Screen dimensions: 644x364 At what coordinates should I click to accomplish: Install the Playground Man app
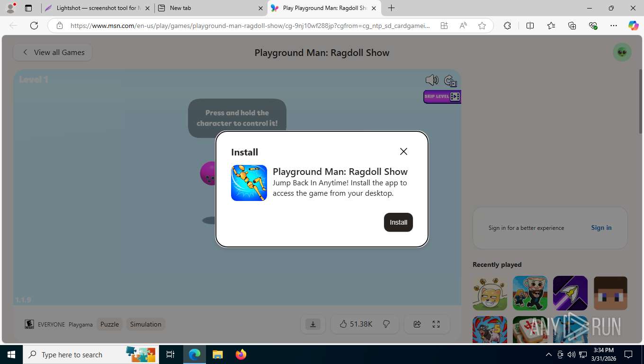pos(398,222)
